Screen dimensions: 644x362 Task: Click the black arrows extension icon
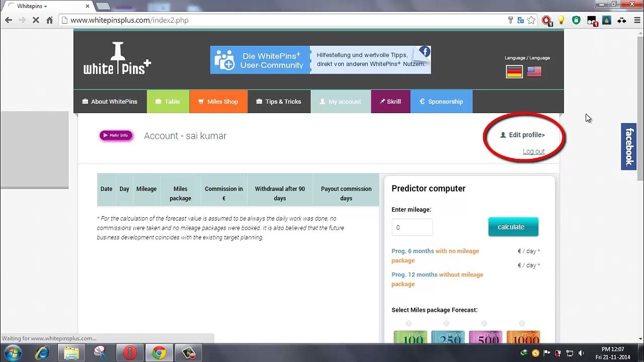pyautogui.click(x=622, y=20)
